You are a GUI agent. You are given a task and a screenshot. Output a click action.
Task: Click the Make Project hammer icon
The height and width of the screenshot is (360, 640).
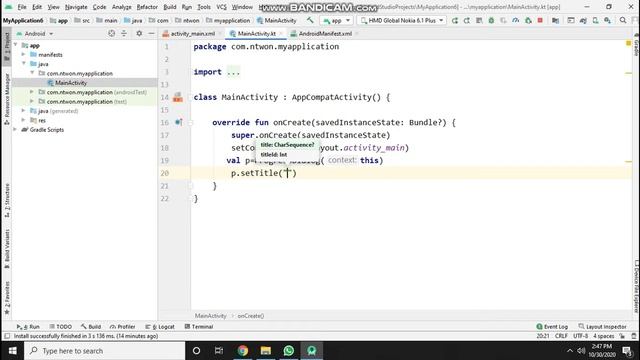tap(310, 20)
